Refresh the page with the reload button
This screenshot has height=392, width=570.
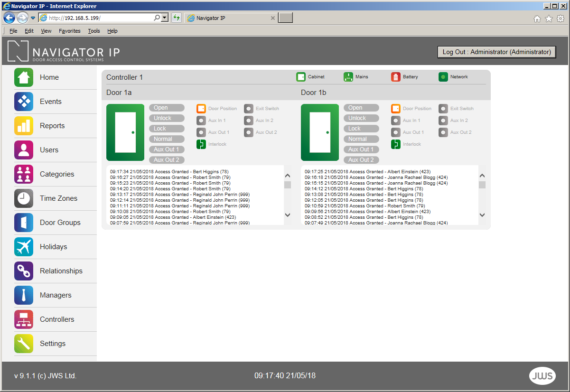pos(177,18)
